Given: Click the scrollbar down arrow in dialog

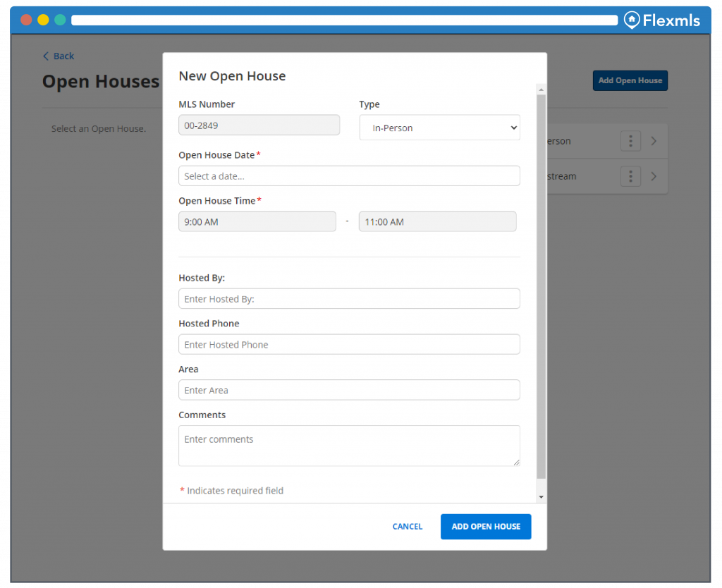Looking at the screenshot, I should pos(541,497).
